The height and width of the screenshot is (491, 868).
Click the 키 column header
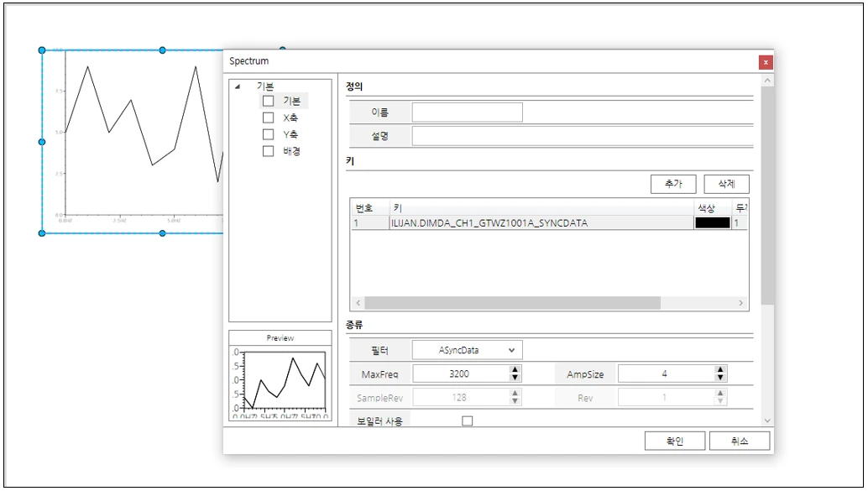pyautogui.click(x=542, y=208)
